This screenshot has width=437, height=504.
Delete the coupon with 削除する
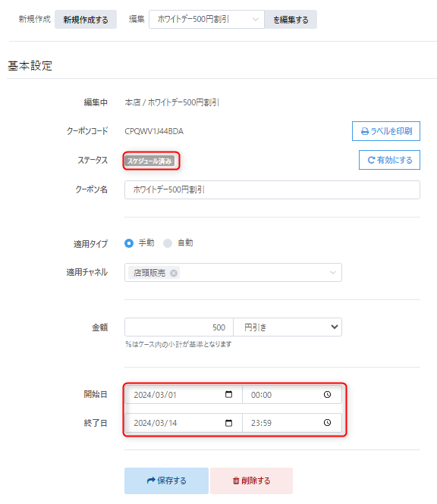coord(252,481)
